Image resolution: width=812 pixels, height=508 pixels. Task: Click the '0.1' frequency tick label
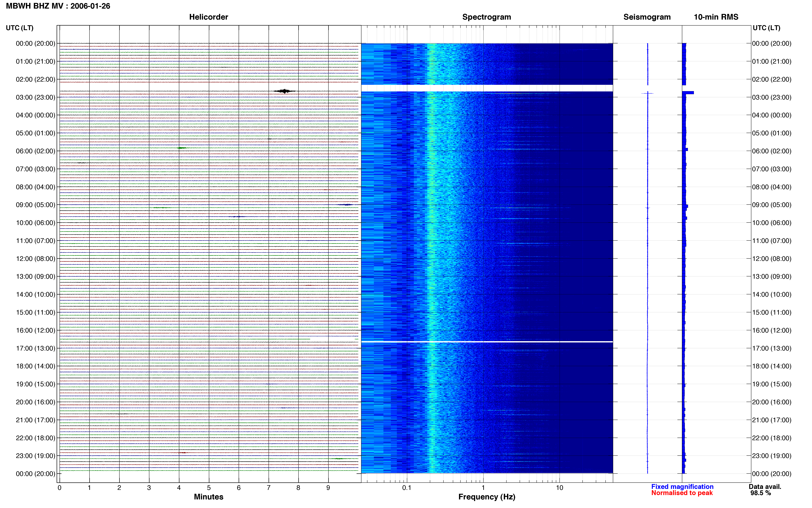407,487
